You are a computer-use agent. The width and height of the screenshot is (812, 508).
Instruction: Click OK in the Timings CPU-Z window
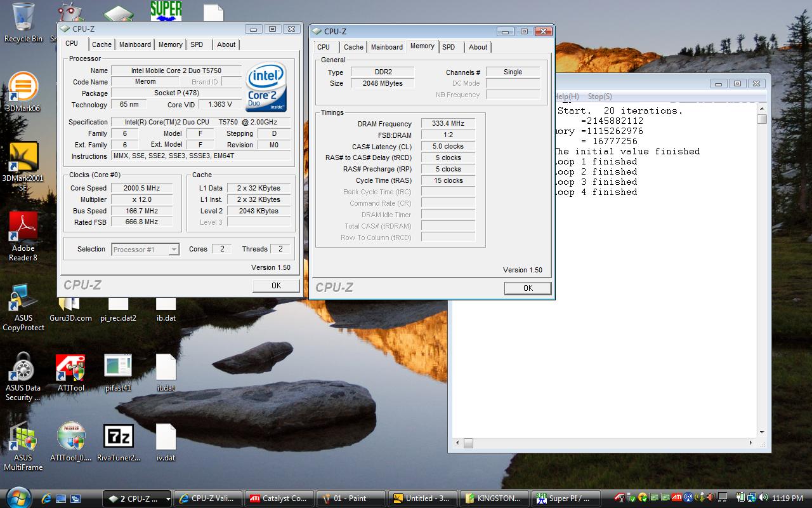(x=528, y=288)
